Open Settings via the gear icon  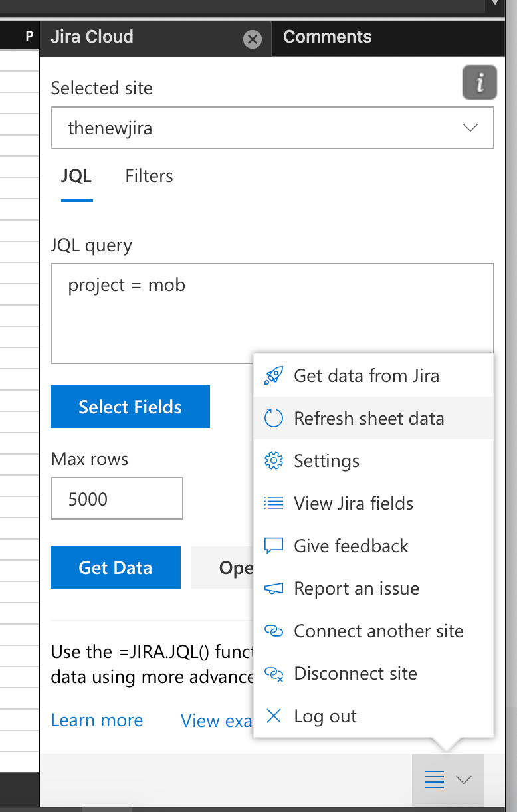point(274,460)
